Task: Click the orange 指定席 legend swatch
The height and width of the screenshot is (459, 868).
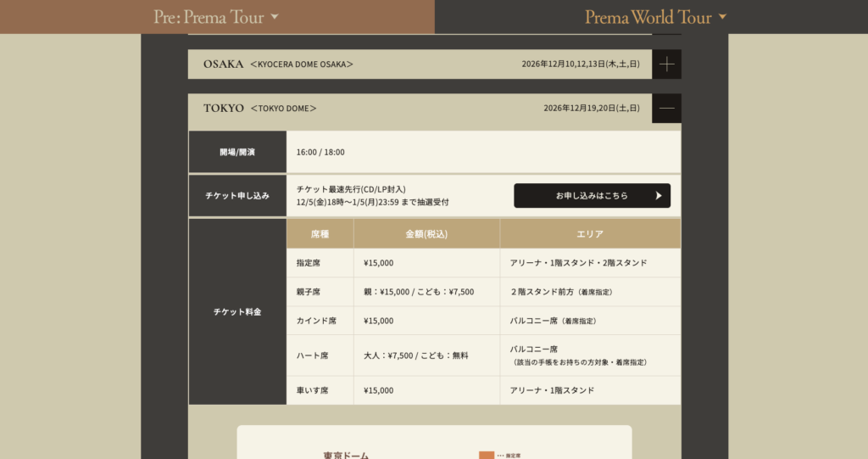Action: coord(486,455)
